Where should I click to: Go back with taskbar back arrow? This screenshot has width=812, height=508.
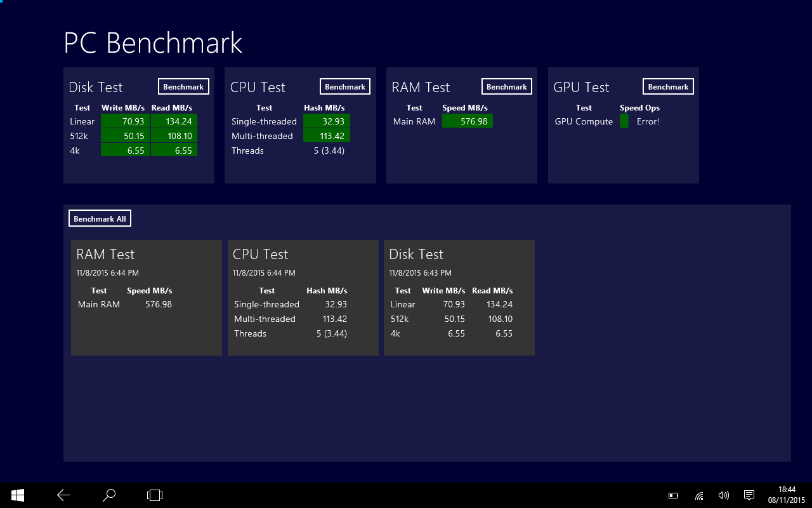tap(63, 495)
